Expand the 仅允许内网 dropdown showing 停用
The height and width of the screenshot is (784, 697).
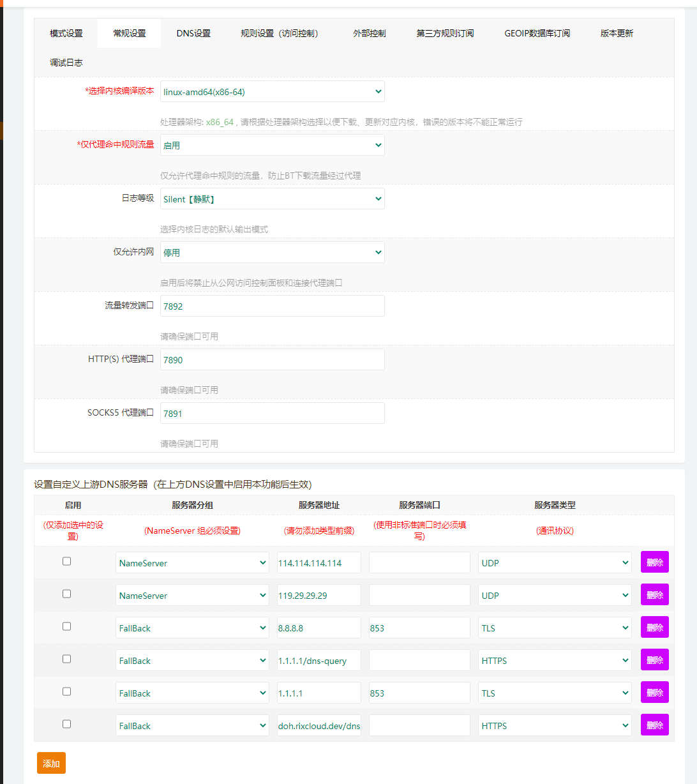pyautogui.click(x=273, y=252)
